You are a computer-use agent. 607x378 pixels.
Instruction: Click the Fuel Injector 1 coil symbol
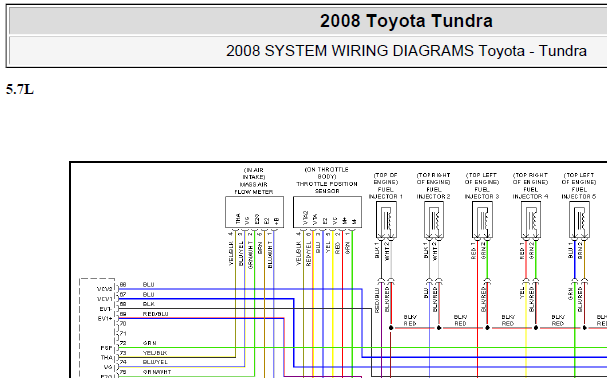pyautogui.click(x=386, y=220)
